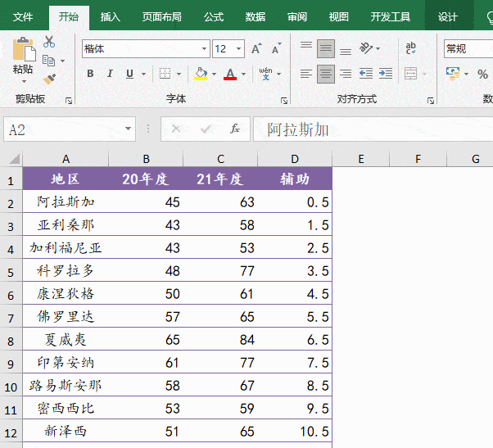Increase indent icon
The width and height of the screenshot is (493, 448).
pos(386,74)
